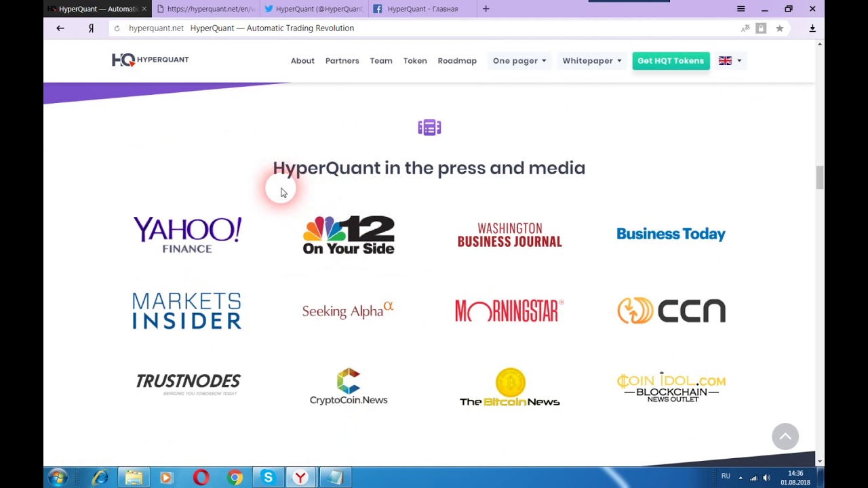Expand the Whitepaper dropdown
The image size is (868, 488).
click(x=592, y=61)
